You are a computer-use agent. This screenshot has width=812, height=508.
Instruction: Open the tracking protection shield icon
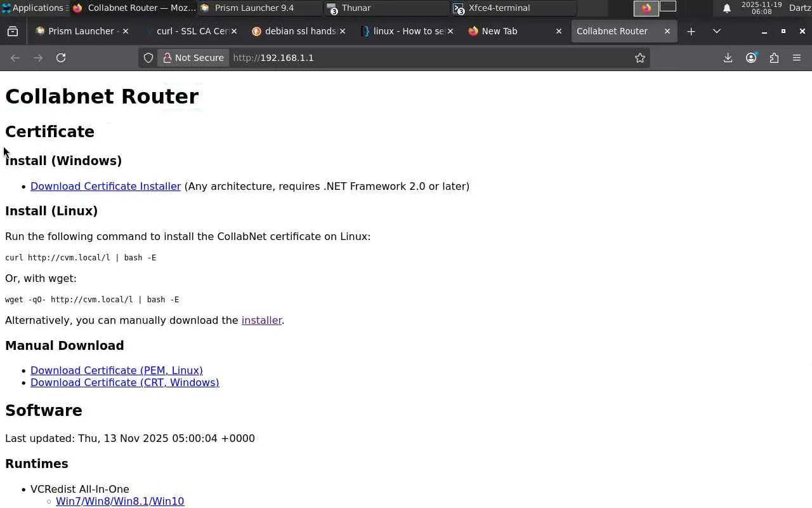(x=148, y=58)
